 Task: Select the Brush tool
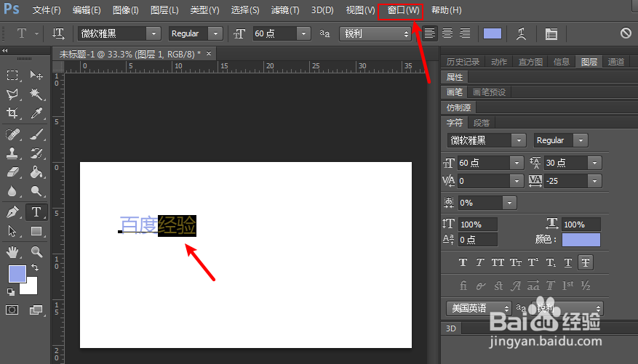pos(36,134)
